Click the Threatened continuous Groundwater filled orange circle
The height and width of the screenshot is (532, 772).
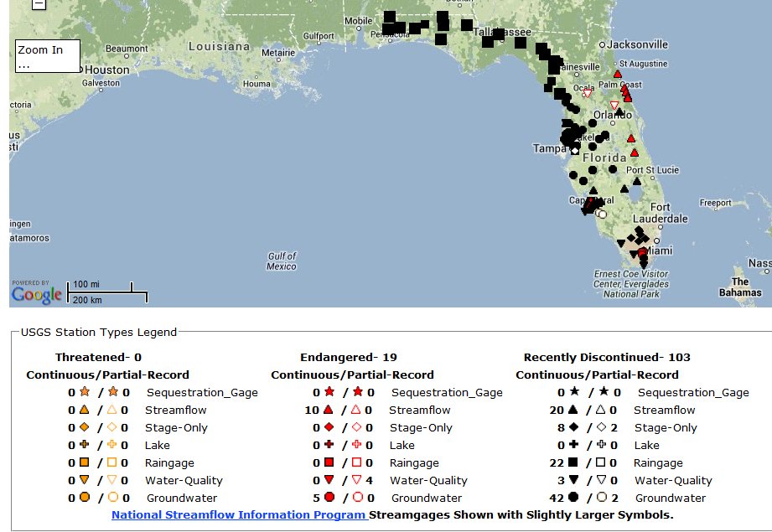(x=85, y=497)
